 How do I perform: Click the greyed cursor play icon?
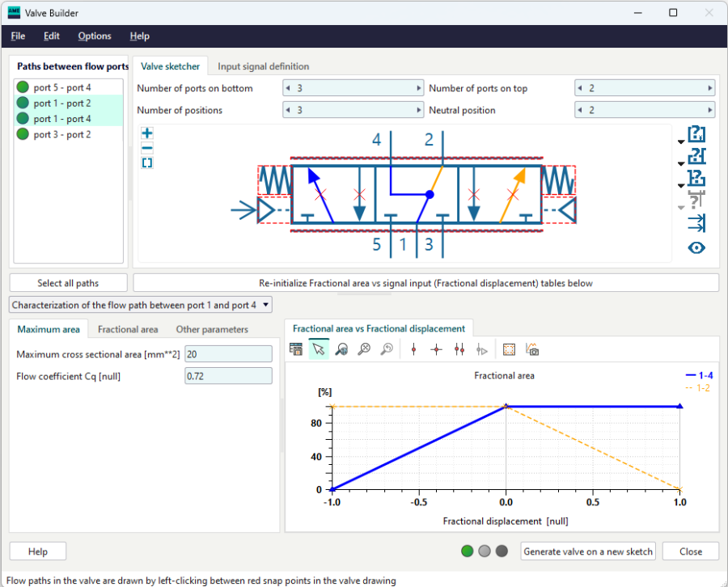point(482,350)
